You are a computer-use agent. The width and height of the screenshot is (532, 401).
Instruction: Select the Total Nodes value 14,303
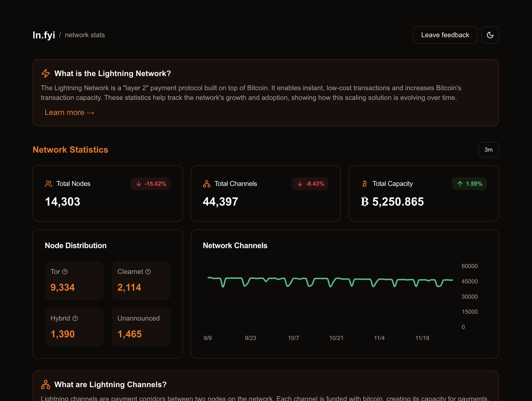[63, 202]
